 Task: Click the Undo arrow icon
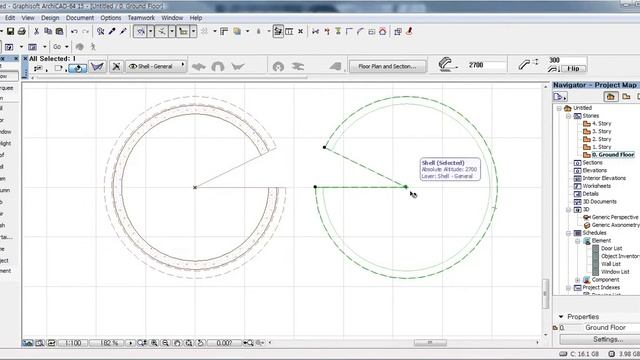pos(74,31)
